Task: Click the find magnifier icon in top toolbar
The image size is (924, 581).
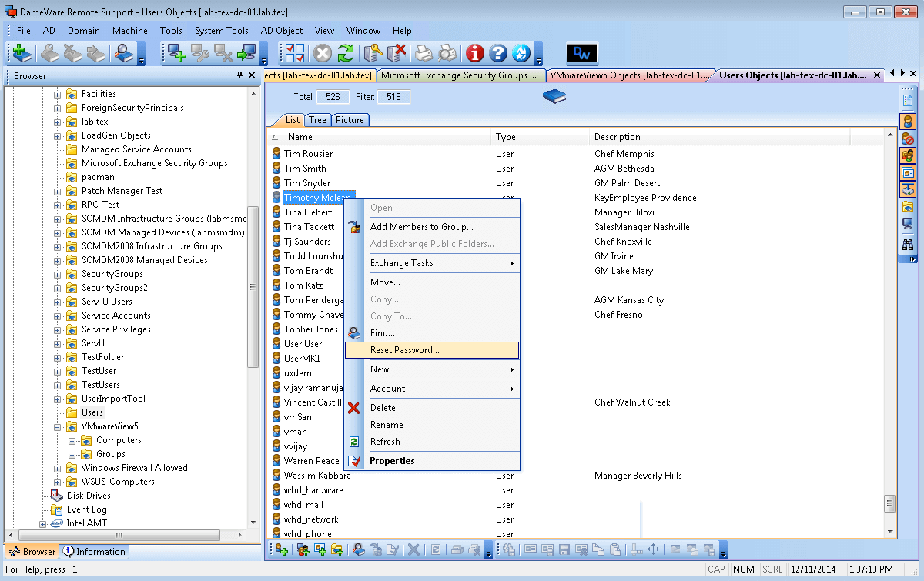Action: click(124, 53)
